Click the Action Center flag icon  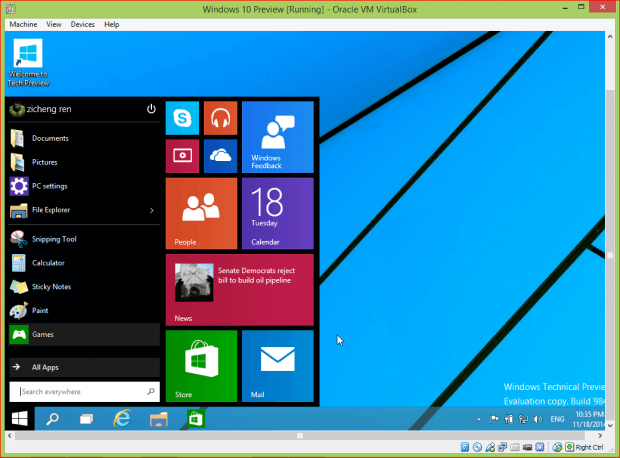pos(494,419)
